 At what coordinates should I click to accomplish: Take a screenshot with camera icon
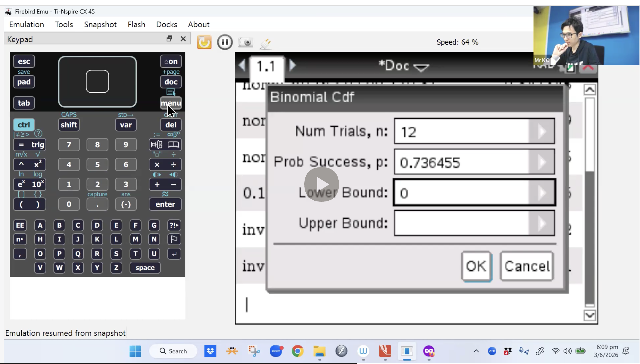click(x=245, y=42)
